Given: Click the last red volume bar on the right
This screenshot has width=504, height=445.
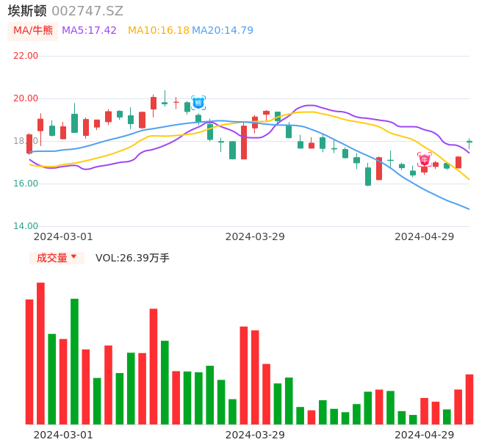Looking at the screenshot, I should [x=469, y=399].
